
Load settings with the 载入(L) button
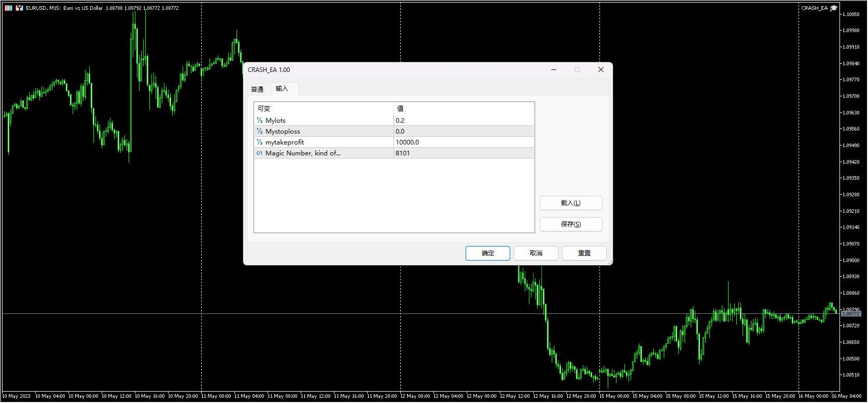point(570,203)
